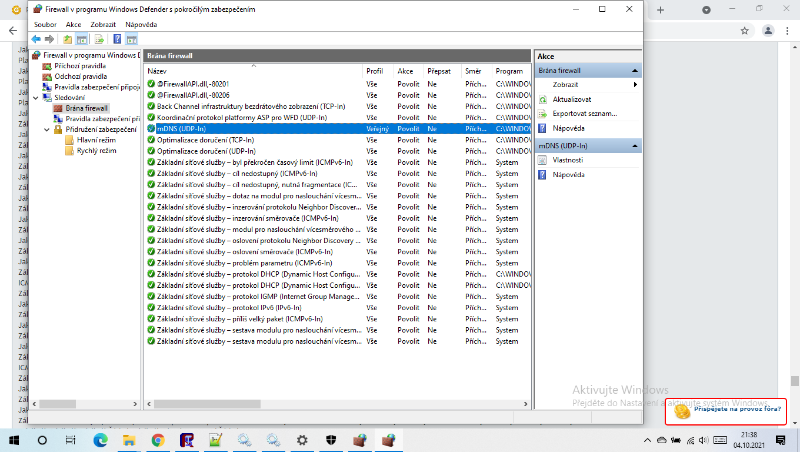
Task: Click right arrow of rules list scrollbar
Action: (x=526, y=404)
